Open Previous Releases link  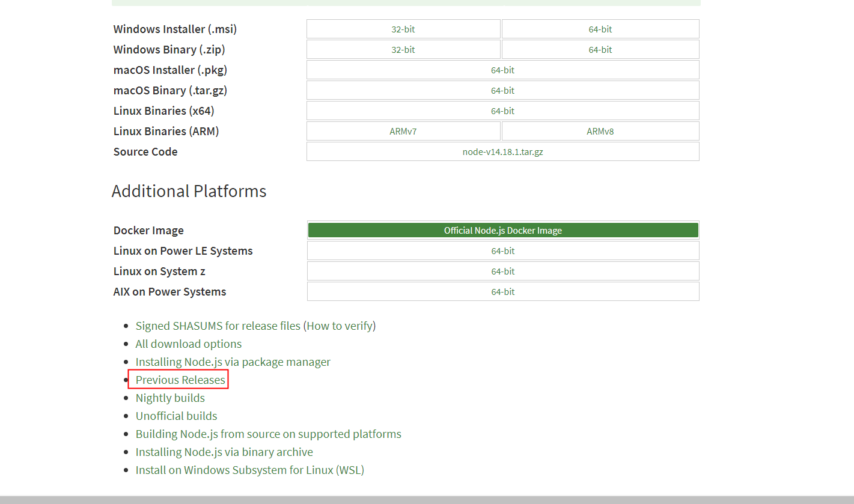click(180, 380)
